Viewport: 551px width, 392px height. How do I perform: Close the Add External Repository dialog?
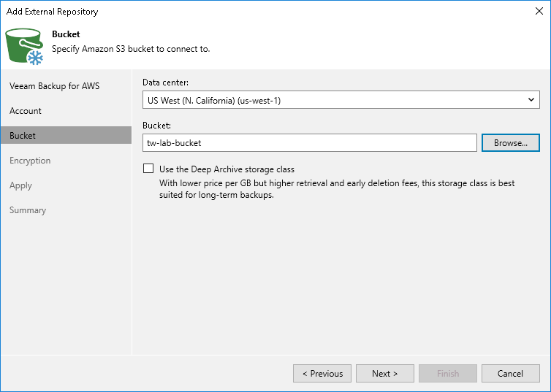[538, 11]
